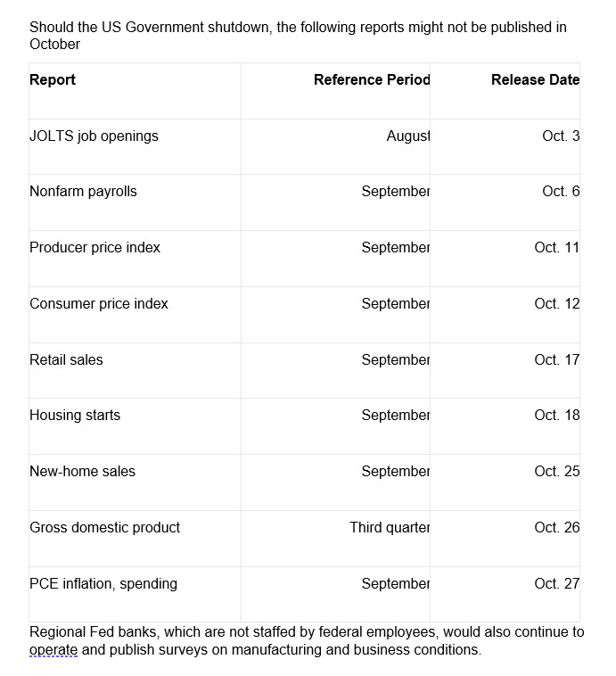Click the Report column header

(x=53, y=79)
